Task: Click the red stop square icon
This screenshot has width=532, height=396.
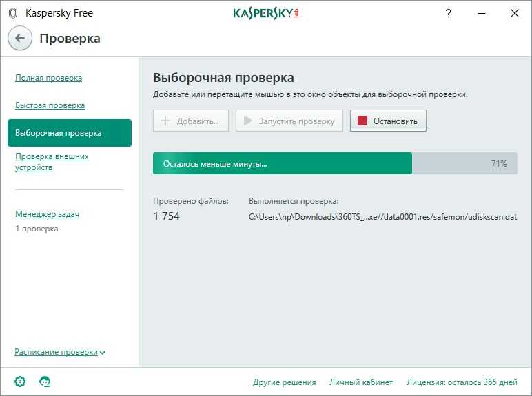Action: click(x=362, y=121)
